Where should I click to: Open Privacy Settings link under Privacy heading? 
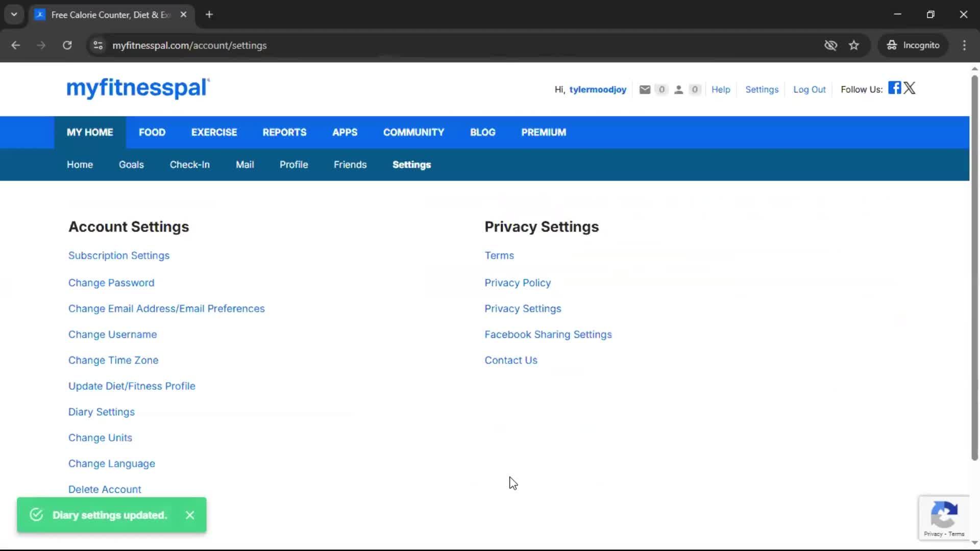click(523, 309)
